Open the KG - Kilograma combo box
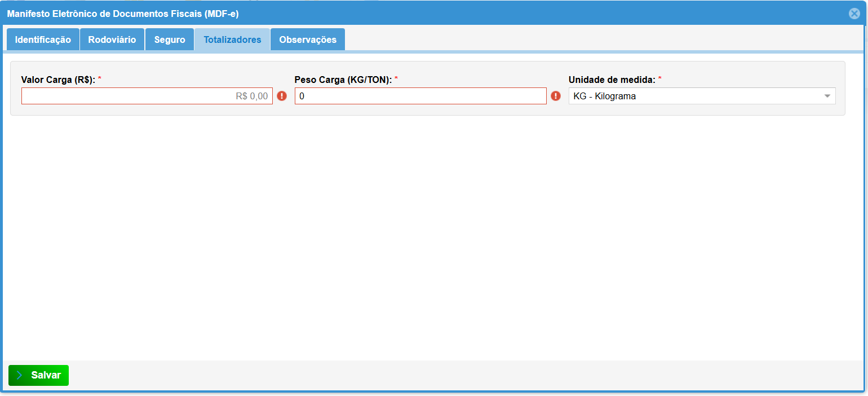The width and height of the screenshot is (868, 396). tap(693, 96)
